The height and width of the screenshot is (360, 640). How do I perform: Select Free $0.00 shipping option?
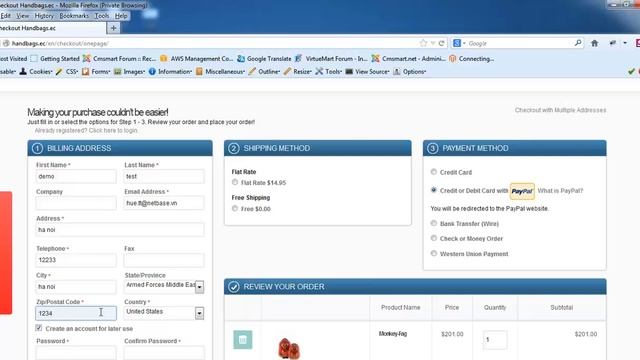click(235, 208)
